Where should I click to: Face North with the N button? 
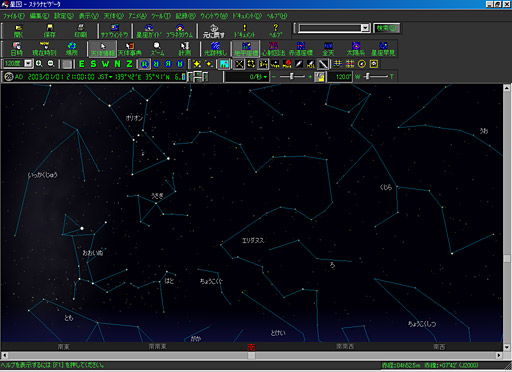click(117, 64)
